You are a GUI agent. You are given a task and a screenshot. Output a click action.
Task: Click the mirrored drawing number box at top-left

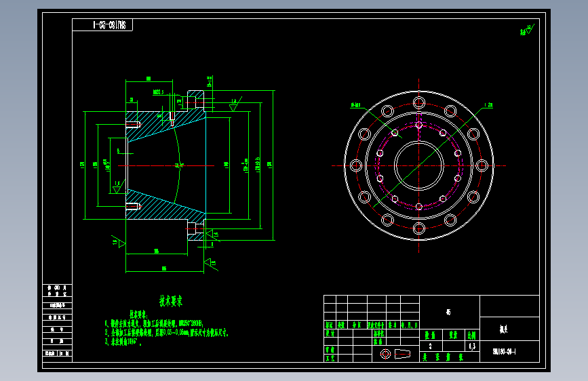coord(102,25)
